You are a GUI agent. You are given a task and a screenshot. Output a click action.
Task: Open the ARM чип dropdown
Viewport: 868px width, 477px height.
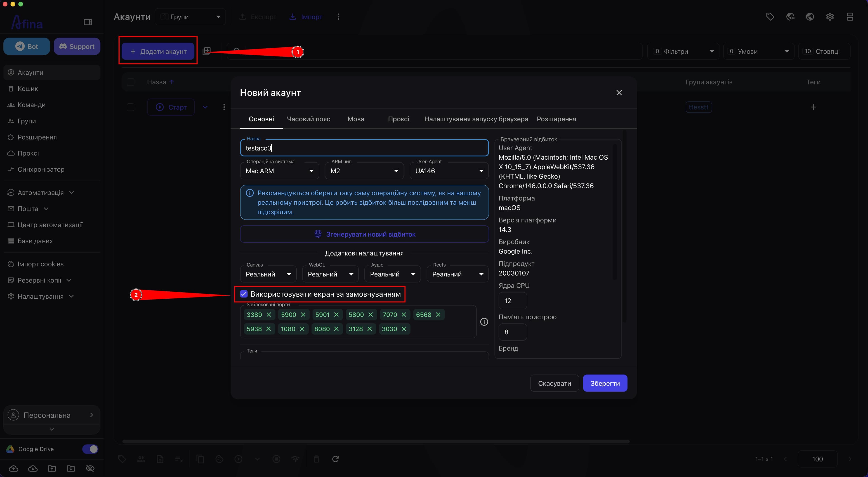coord(364,171)
